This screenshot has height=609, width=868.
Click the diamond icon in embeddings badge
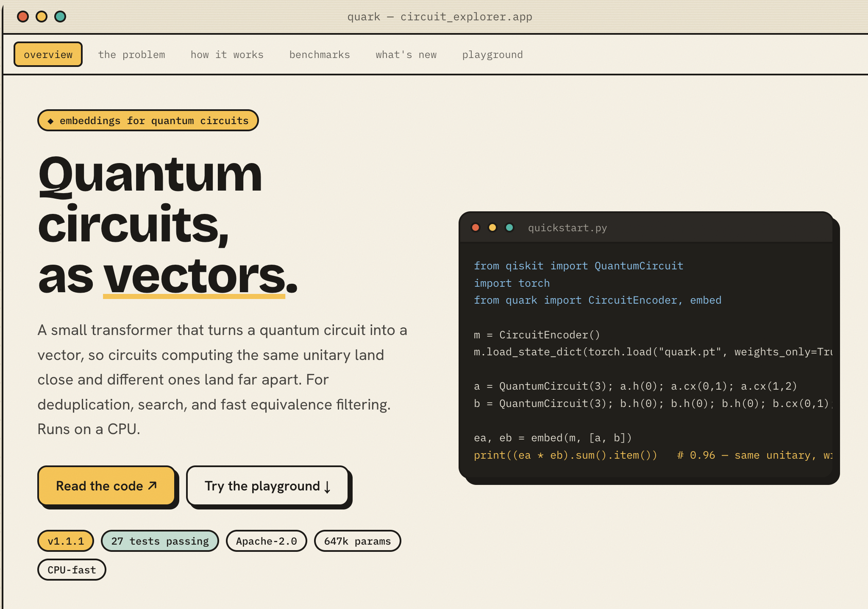coord(50,121)
